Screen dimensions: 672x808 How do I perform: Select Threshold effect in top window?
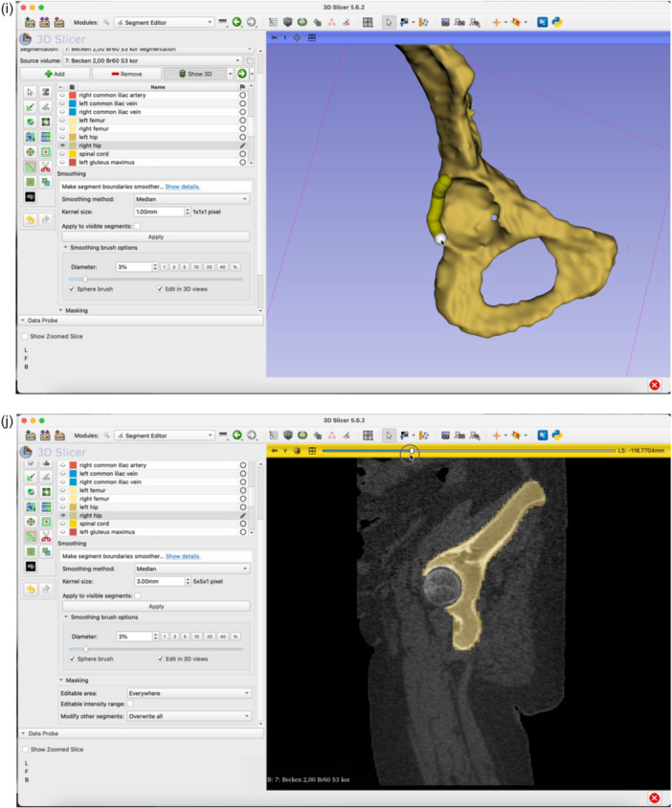pyautogui.click(x=46, y=92)
